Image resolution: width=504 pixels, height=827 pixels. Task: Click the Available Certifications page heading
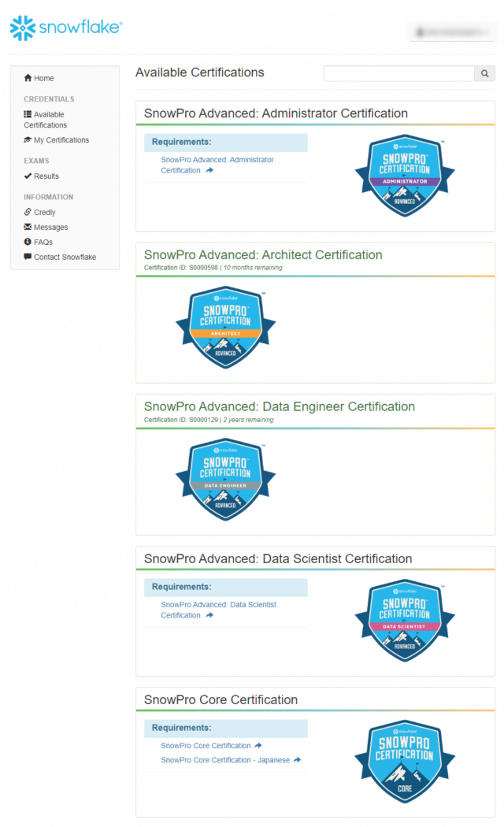tap(200, 72)
